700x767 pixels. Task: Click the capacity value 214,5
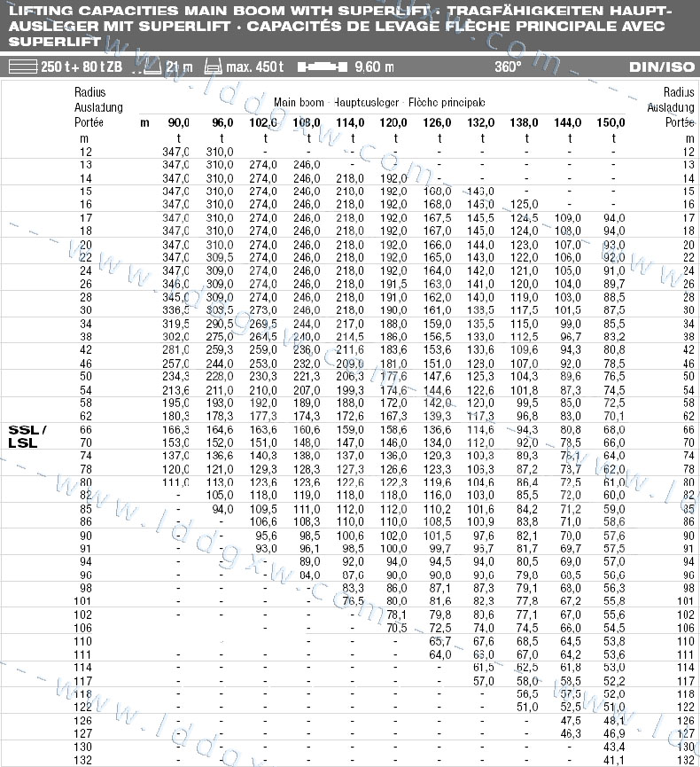click(x=350, y=337)
